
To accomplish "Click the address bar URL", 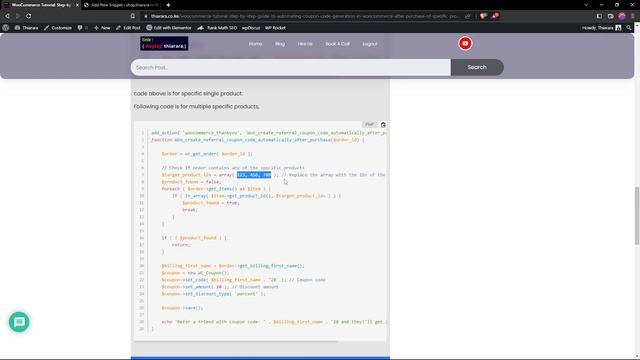I will click(x=305, y=16).
